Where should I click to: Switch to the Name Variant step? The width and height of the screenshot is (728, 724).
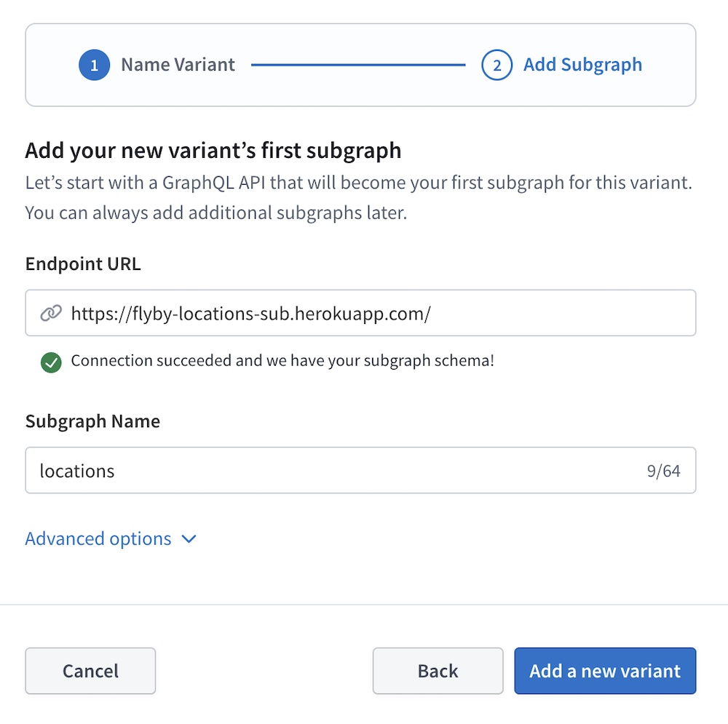(x=179, y=65)
